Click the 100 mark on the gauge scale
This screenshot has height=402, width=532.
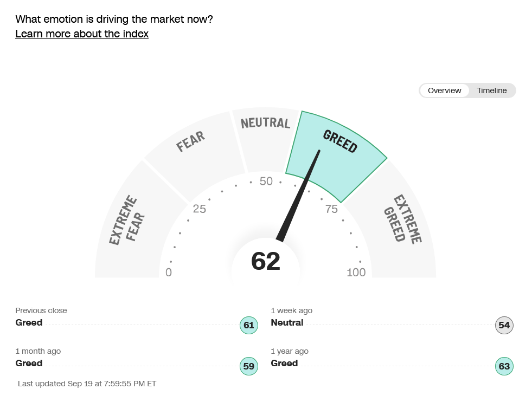[356, 273]
